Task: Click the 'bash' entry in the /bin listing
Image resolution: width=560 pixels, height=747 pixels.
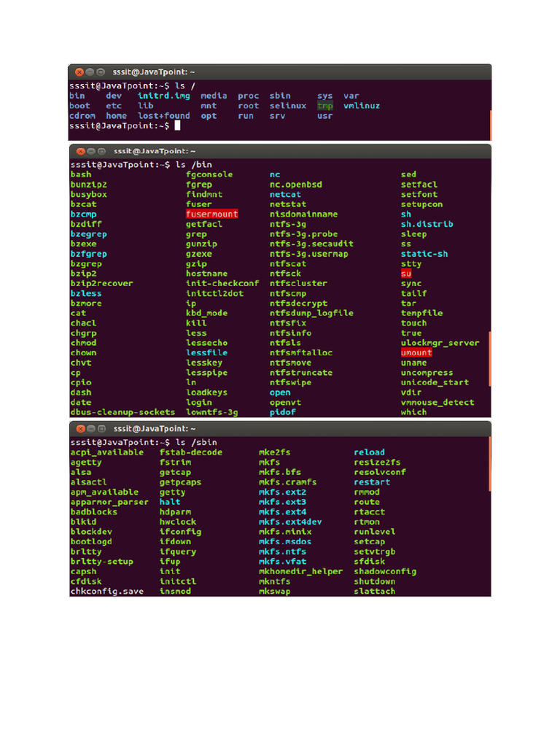Action: 81,174
